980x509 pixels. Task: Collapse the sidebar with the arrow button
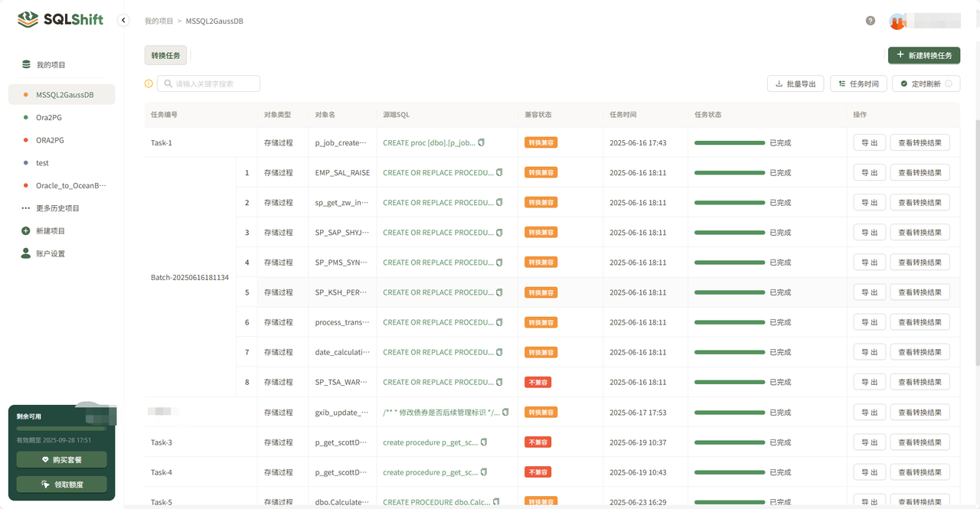click(x=123, y=21)
